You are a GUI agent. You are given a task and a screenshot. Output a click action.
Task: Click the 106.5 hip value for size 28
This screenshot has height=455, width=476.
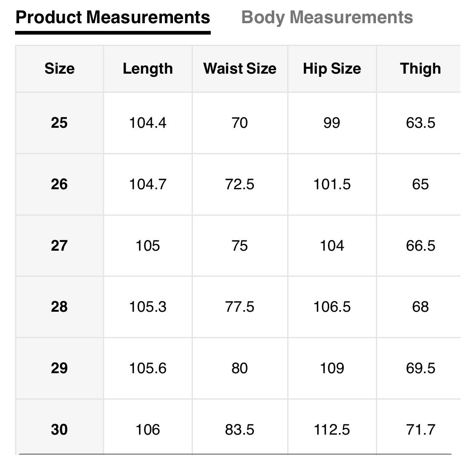click(x=332, y=306)
